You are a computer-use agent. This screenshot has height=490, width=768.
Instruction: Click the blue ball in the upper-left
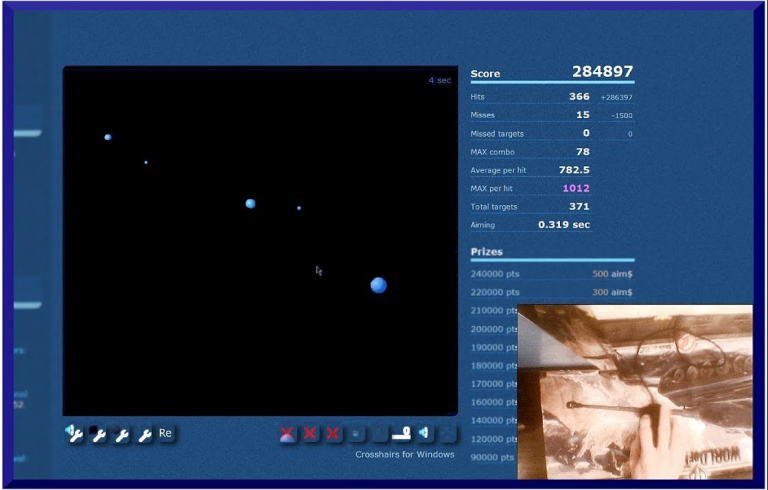[x=108, y=137]
